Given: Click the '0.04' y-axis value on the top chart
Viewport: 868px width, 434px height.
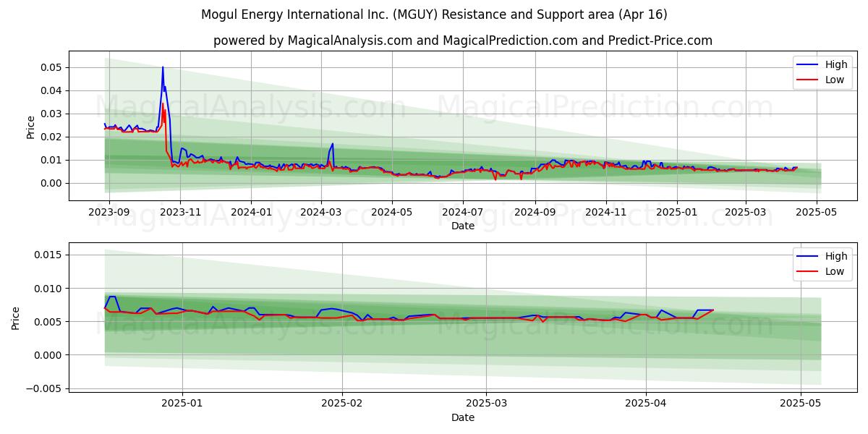Looking at the screenshot, I should click(x=53, y=90).
